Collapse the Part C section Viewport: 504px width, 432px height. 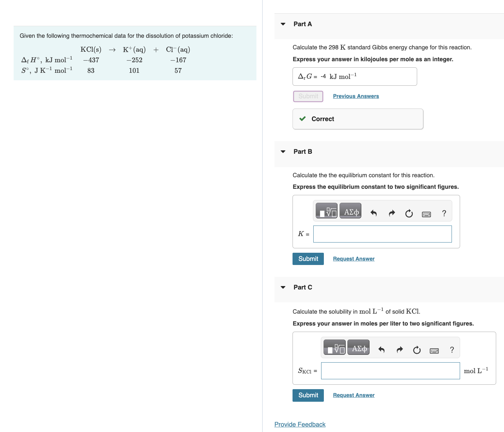click(283, 287)
